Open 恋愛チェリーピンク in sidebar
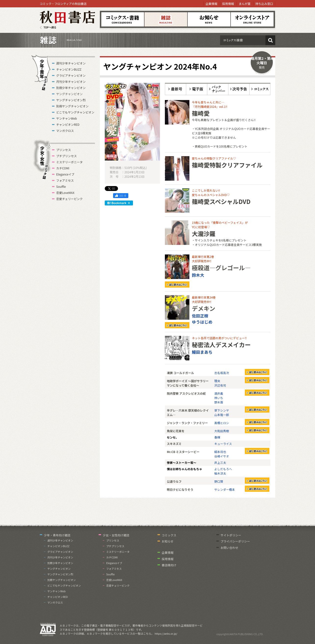The image size is (315, 644). [x=69, y=199]
